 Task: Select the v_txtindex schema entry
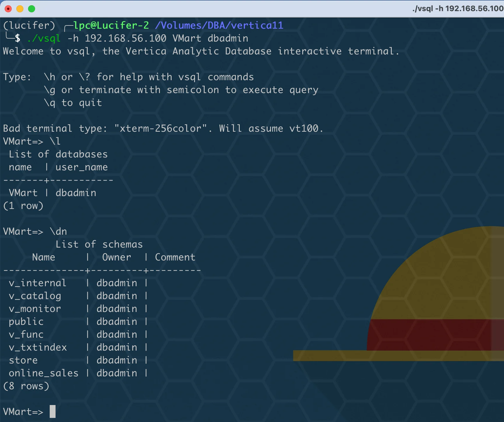tap(38, 347)
